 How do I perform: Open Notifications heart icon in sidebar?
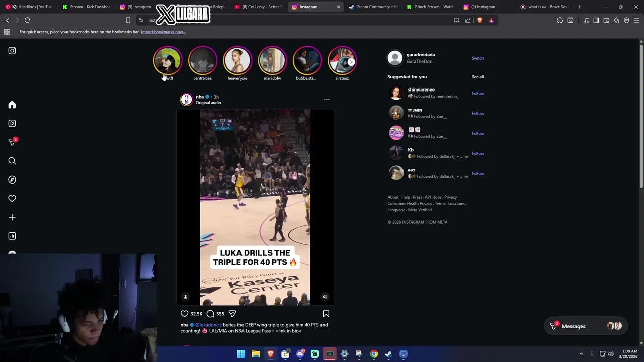pos(12,199)
